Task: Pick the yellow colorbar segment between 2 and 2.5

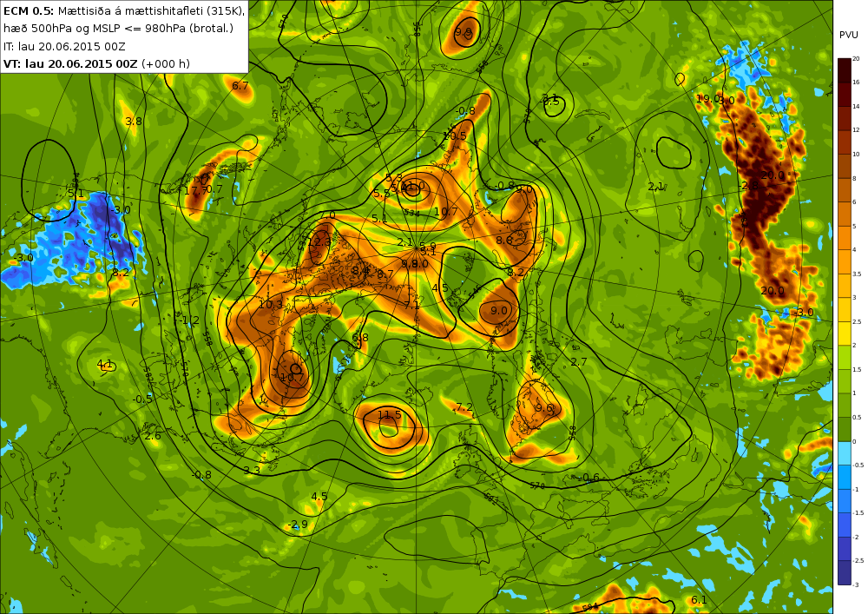Action: point(845,333)
